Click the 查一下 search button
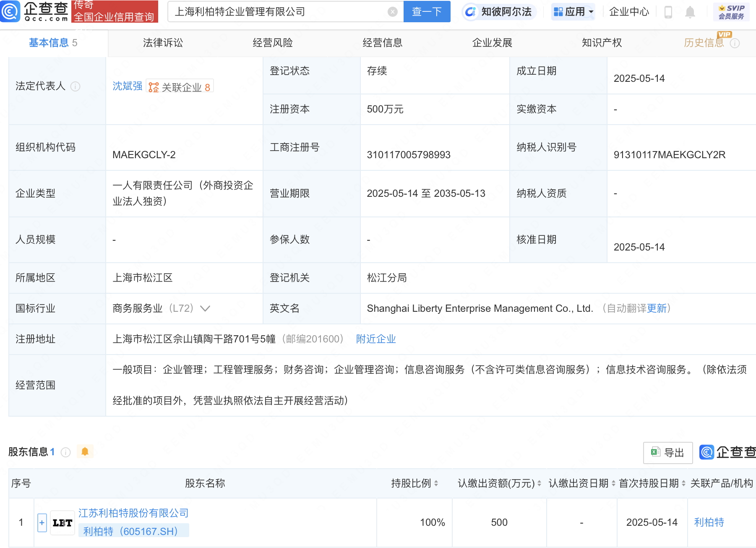 click(x=427, y=12)
